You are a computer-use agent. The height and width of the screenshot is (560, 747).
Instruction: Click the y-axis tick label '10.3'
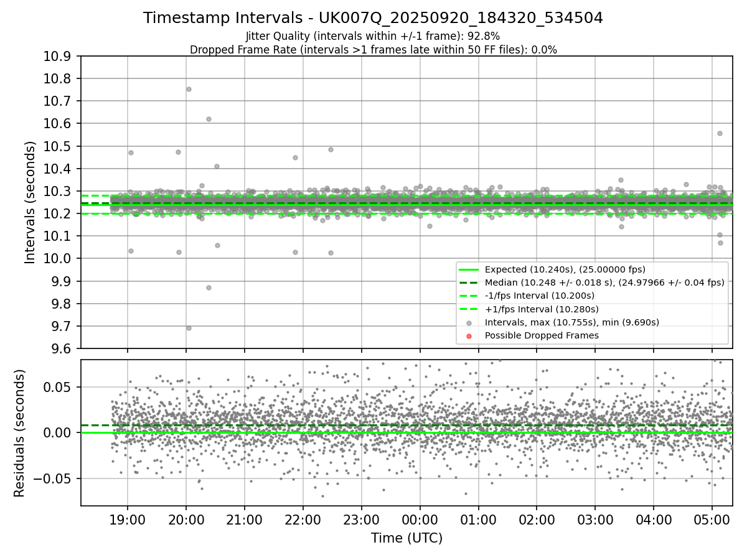click(57, 191)
